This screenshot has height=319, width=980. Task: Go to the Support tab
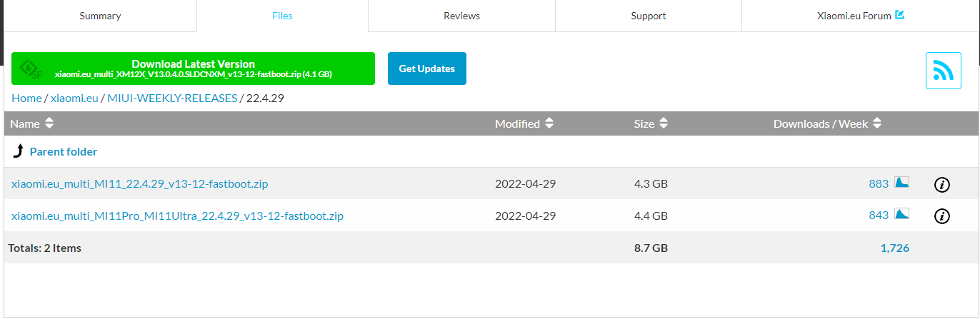649,16
